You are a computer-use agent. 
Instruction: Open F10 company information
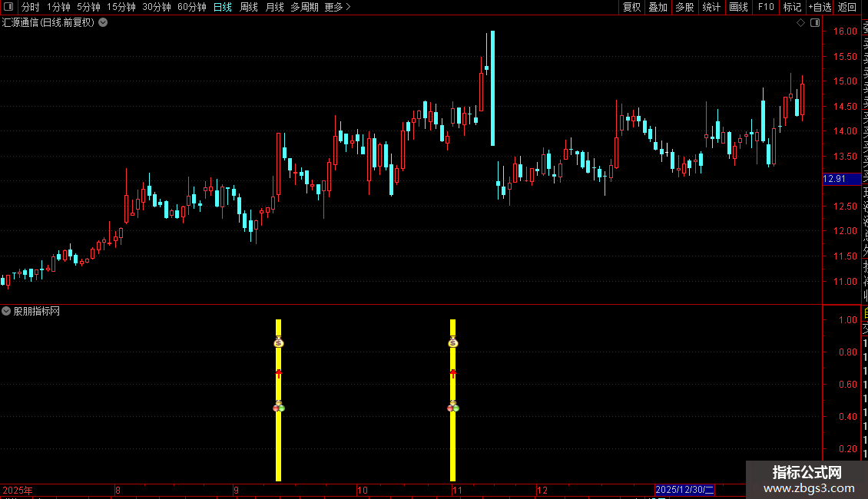766,7
